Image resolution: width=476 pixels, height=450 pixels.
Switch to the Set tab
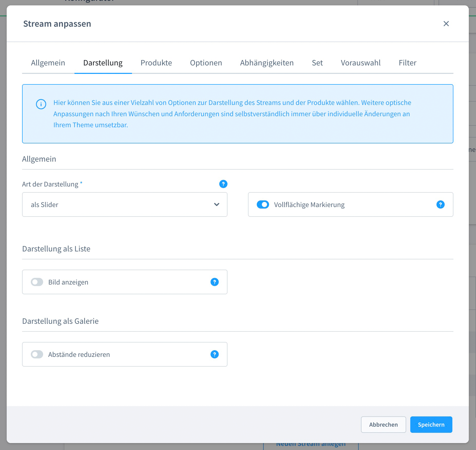pos(317,63)
